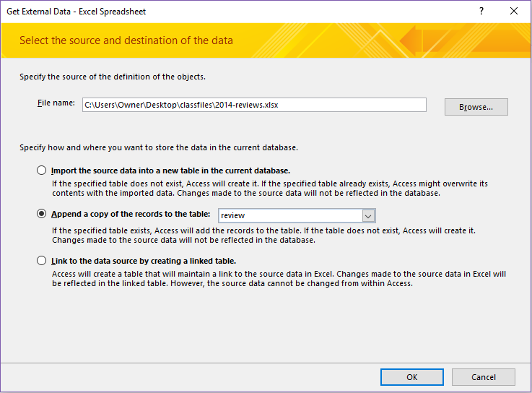Click the Help question mark icon
532x393 pixels.
481,12
